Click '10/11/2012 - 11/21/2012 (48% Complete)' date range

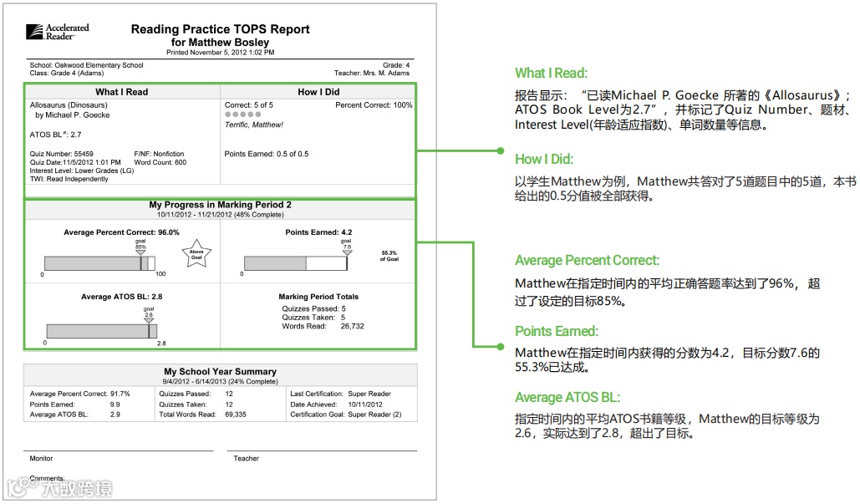(x=220, y=215)
